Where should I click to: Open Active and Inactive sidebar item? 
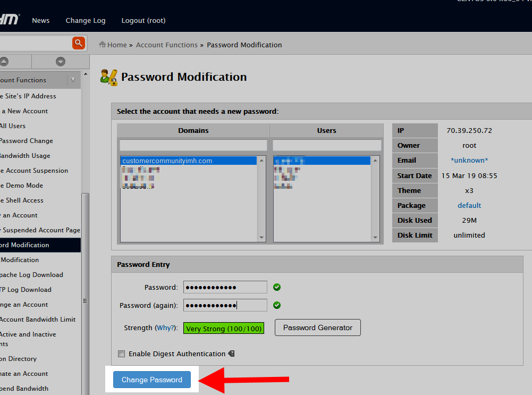(28, 339)
